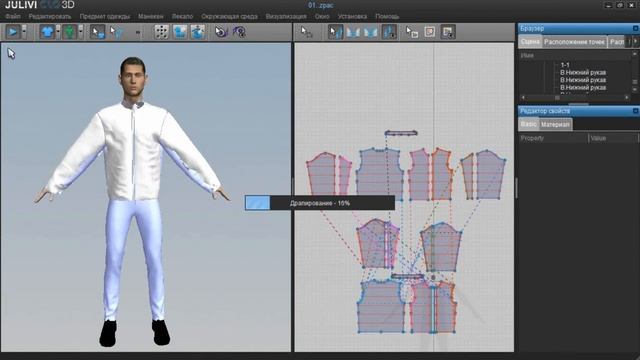Click the Драпирование 15% progress bar

pyautogui.click(x=320, y=203)
